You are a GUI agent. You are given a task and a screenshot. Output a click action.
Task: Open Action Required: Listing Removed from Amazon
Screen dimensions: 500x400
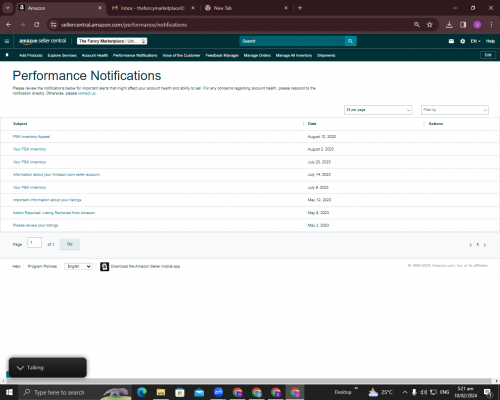[54, 213]
